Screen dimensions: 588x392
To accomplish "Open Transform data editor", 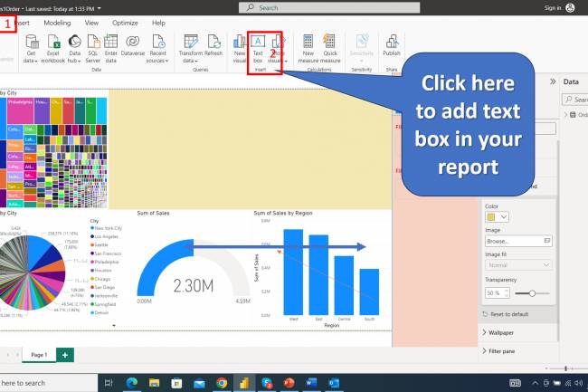I will (x=191, y=42).
